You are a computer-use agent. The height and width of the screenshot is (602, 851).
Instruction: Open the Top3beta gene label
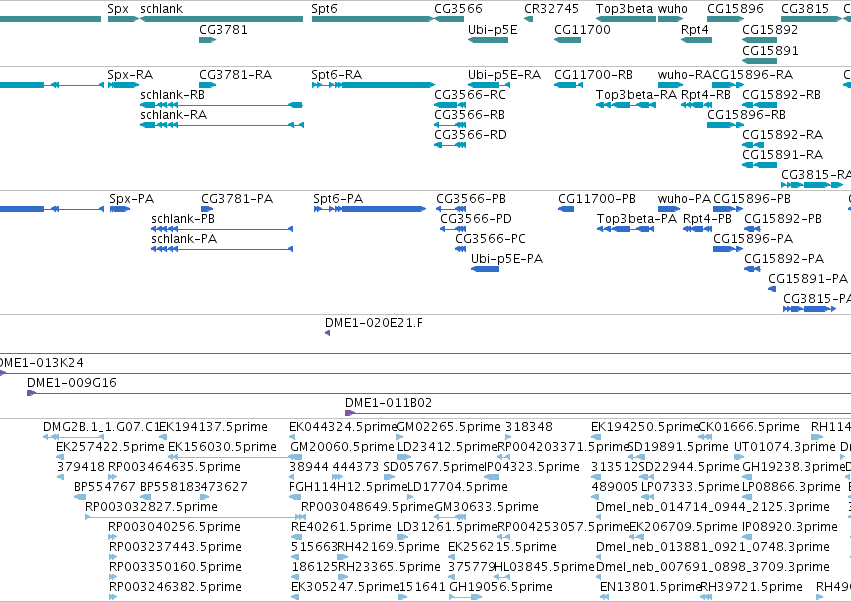(624, 9)
